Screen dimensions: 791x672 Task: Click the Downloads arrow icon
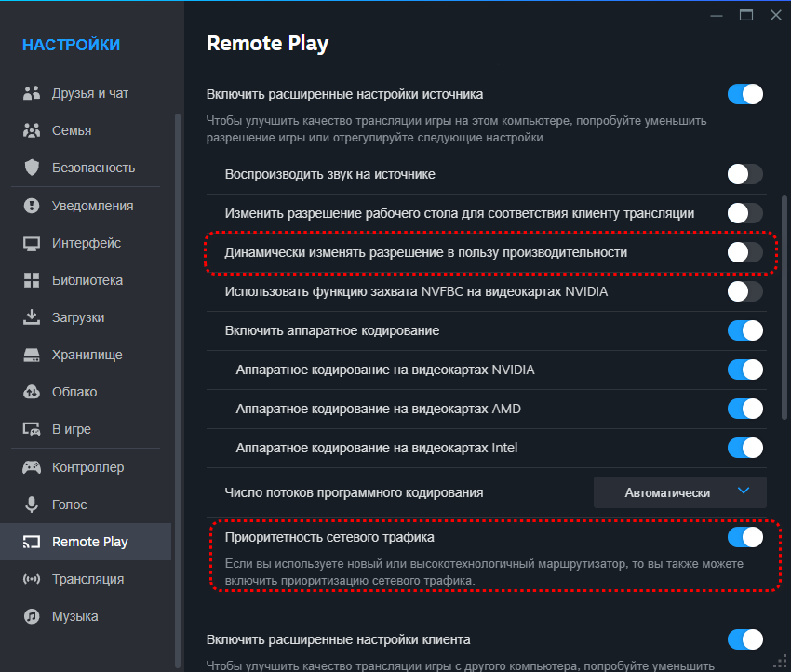click(32, 317)
